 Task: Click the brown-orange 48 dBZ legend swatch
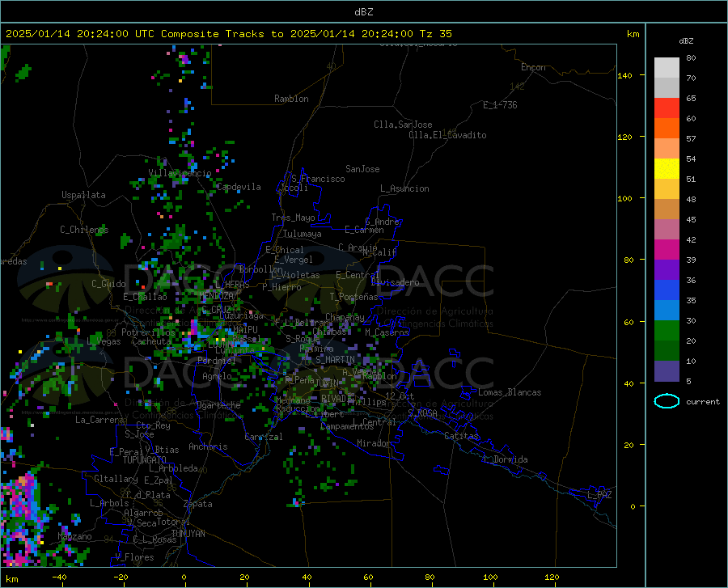pos(667,209)
